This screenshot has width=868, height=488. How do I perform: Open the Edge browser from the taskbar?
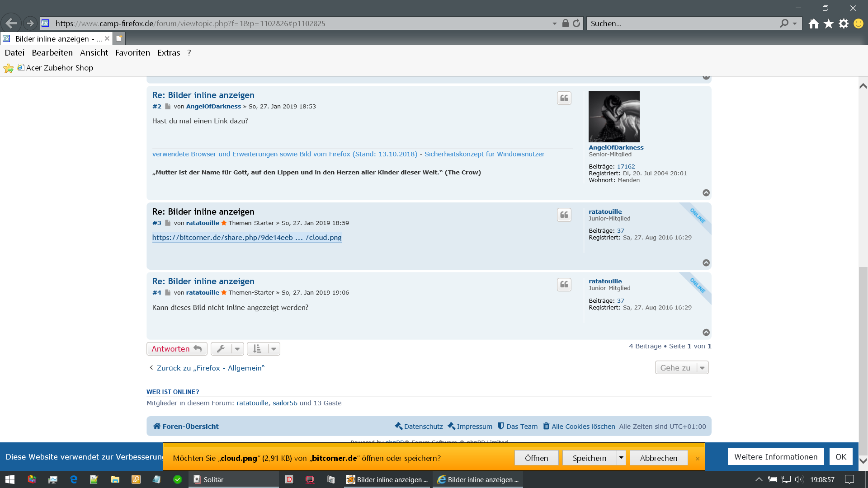click(x=74, y=479)
